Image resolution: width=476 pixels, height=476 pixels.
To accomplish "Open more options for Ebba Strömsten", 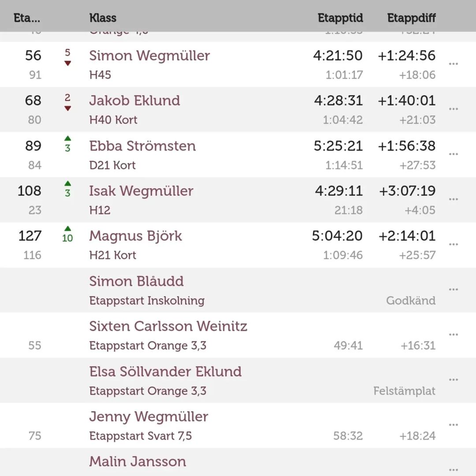I will (x=453, y=154).
